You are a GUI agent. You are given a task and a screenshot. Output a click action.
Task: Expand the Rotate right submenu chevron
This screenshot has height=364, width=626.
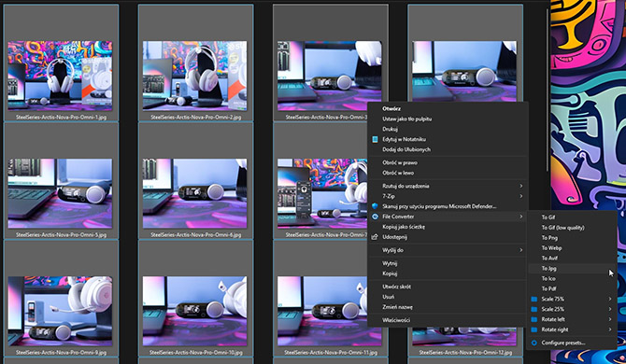coord(610,329)
